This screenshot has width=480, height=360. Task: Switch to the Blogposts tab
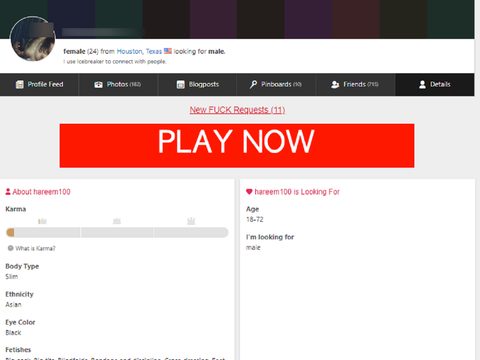pos(197,84)
